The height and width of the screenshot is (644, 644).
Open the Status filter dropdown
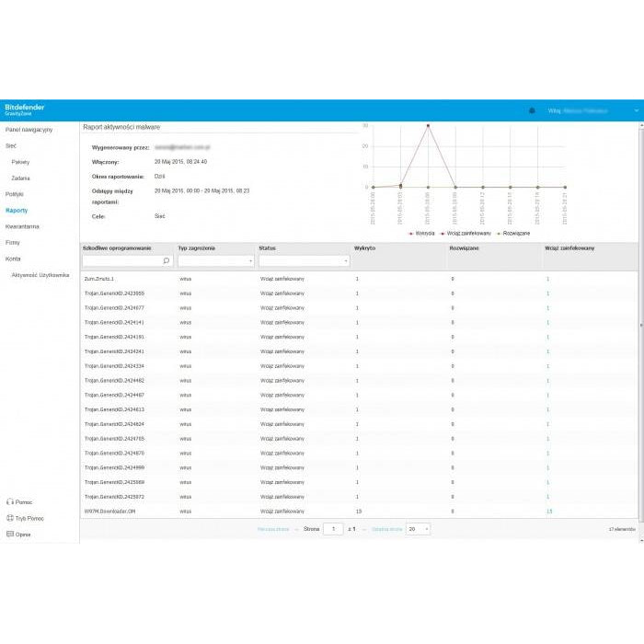(304, 261)
